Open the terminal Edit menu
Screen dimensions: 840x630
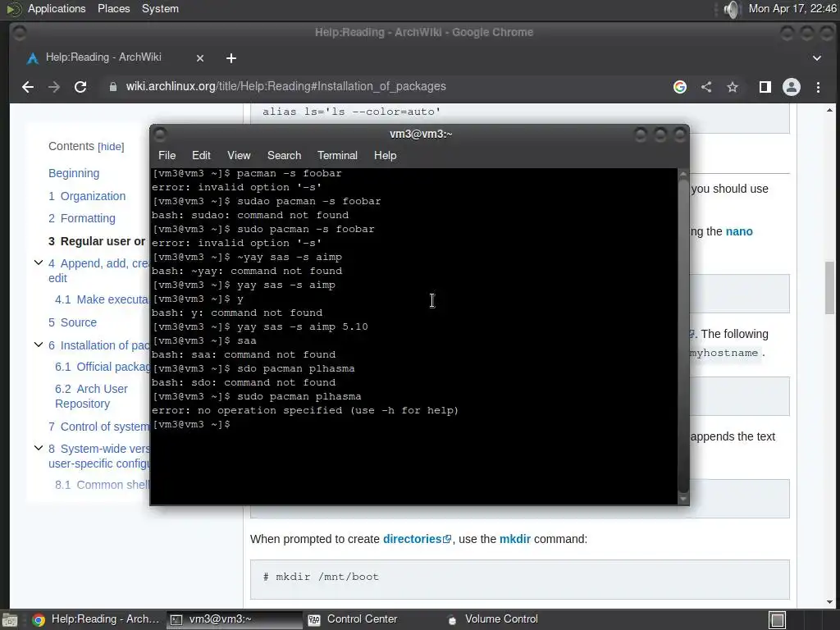(x=201, y=155)
